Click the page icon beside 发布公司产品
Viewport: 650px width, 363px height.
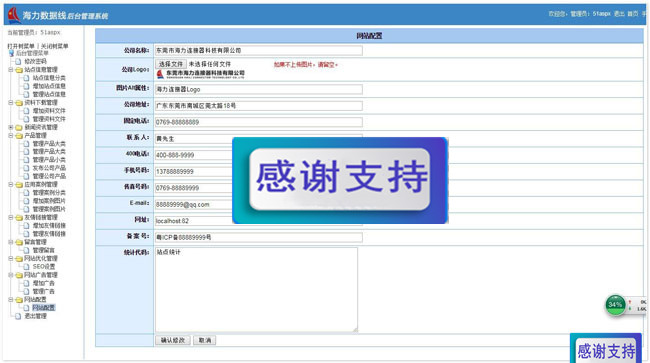click(27, 168)
